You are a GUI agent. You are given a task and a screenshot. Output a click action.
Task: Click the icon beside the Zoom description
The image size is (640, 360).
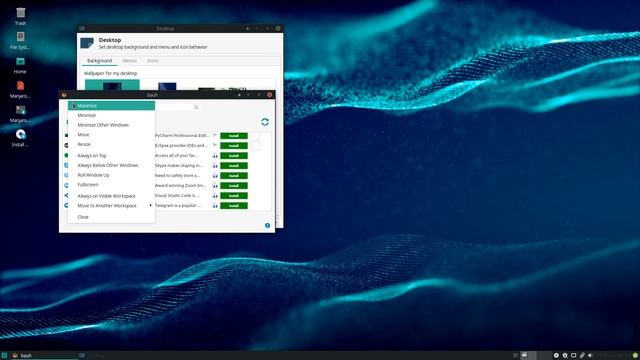215,186
